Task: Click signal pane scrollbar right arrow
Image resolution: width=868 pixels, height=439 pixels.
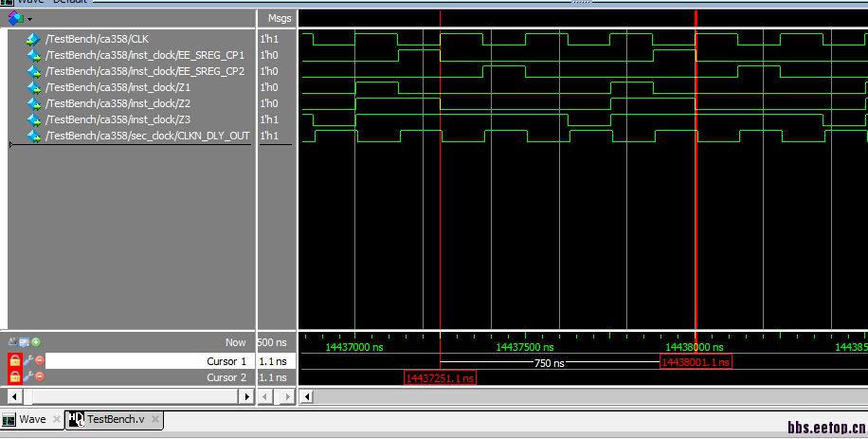Action: tap(248, 396)
